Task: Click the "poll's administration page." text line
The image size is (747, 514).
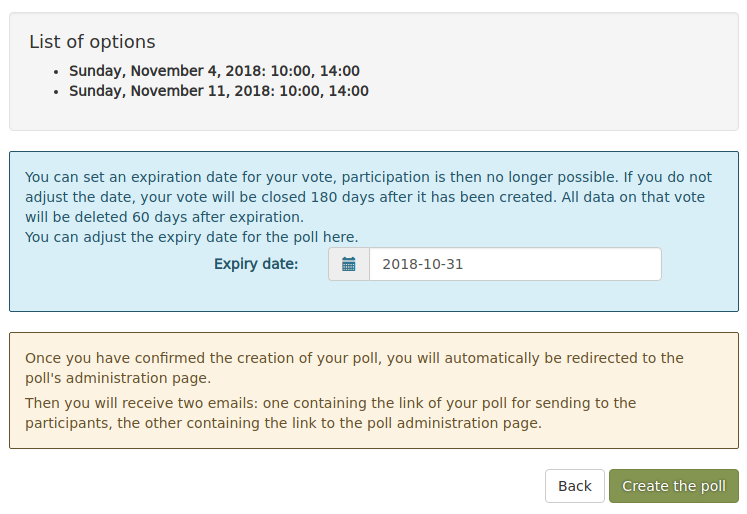Action: pos(118,378)
